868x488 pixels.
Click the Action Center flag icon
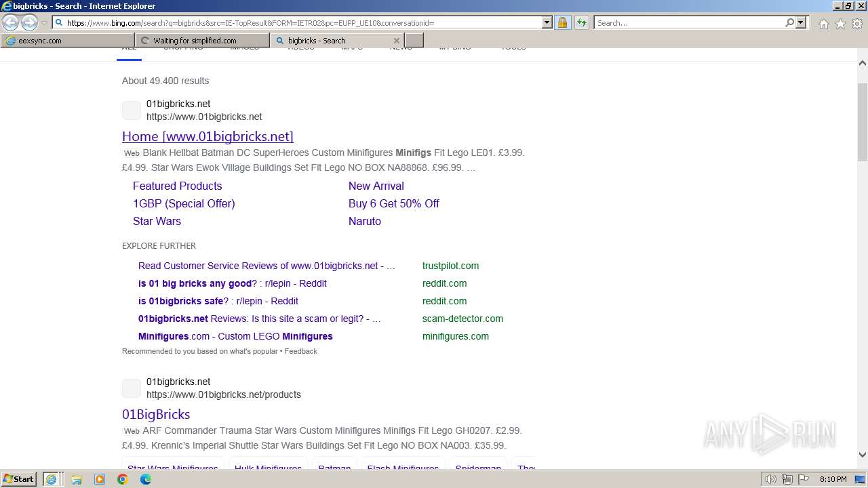coord(804,479)
